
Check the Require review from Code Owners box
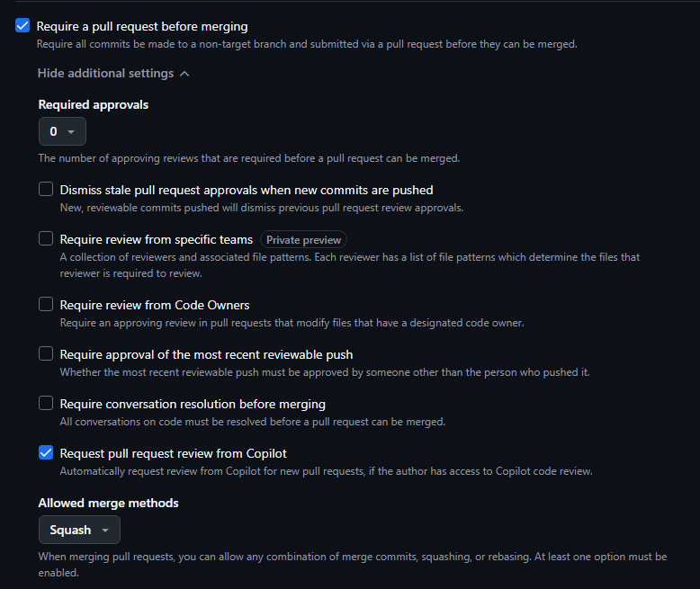[46, 304]
